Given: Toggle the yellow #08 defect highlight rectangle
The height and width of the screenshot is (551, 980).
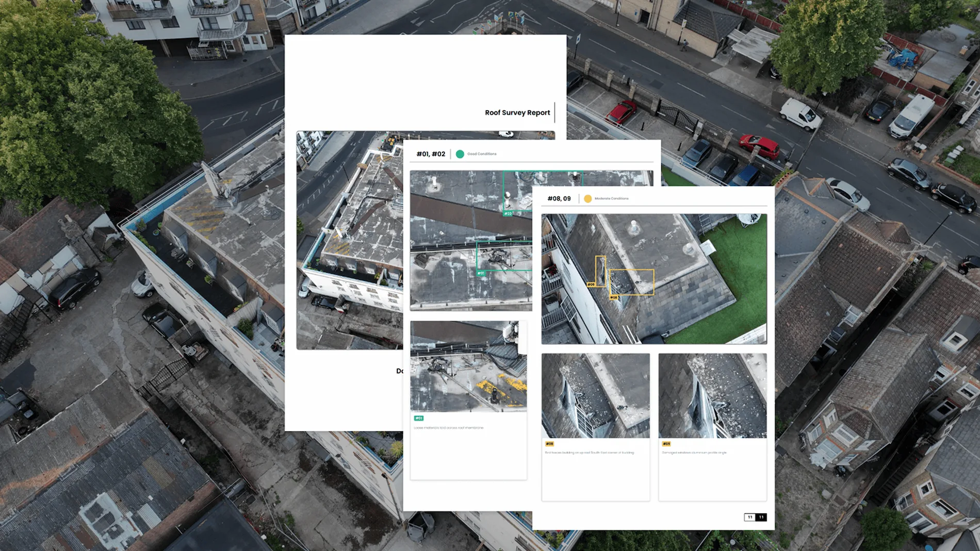Looking at the screenshot, I should click(632, 282).
